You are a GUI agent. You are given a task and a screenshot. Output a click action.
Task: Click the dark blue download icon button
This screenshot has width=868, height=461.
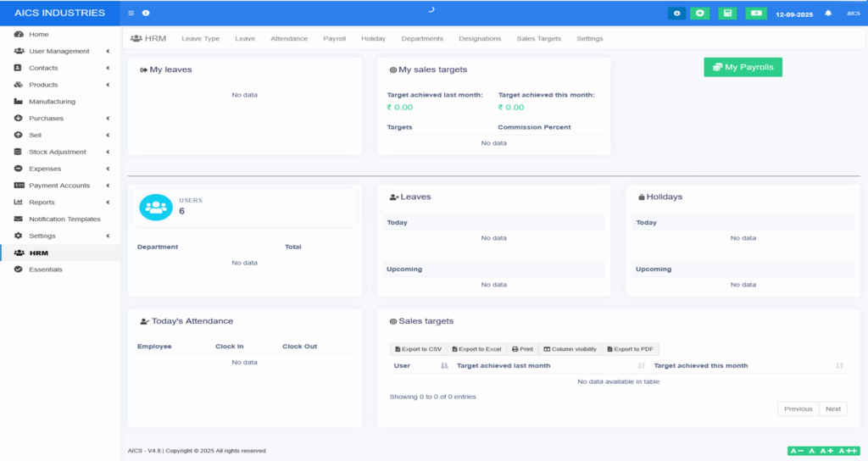(676, 14)
